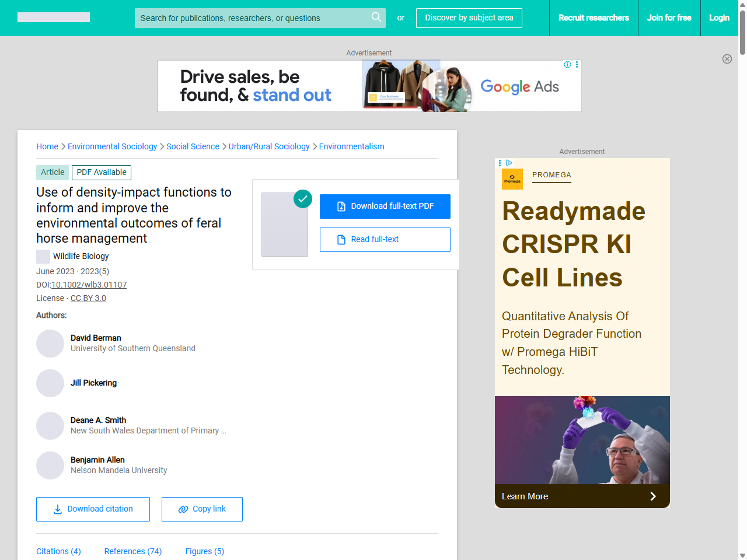Open the ad info icon on banner
The height and width of the screenshot is (560, 747).
567,65
